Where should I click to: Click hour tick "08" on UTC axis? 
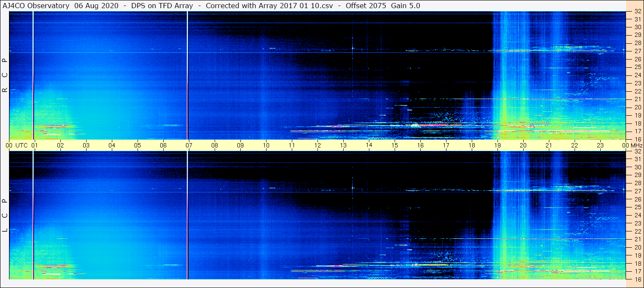click(215, 145)
